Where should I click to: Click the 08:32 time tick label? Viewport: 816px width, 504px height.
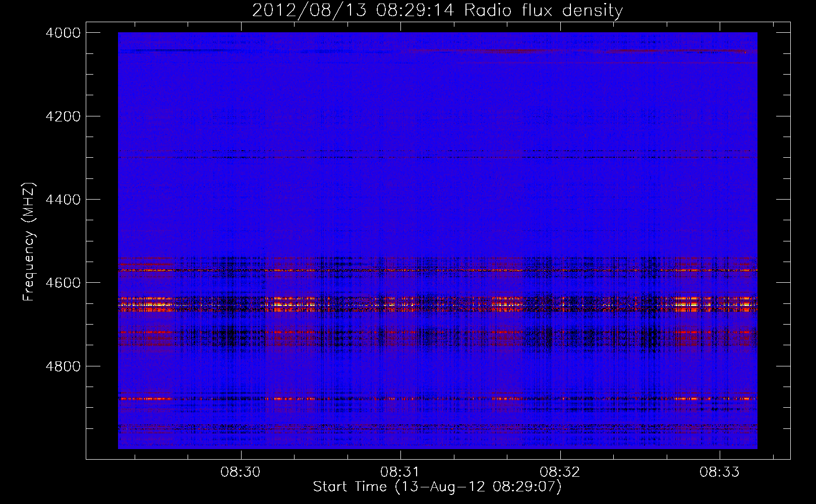560,472
